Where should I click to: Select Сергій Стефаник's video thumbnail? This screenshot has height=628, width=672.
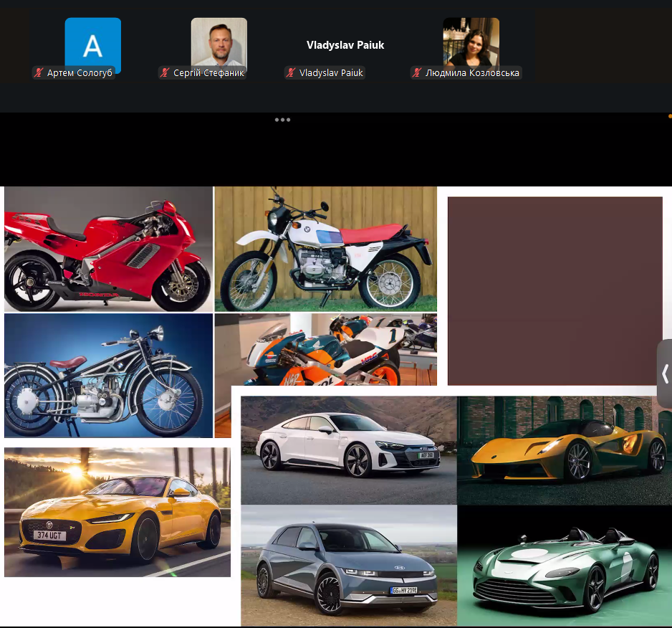tap(219, 42)
